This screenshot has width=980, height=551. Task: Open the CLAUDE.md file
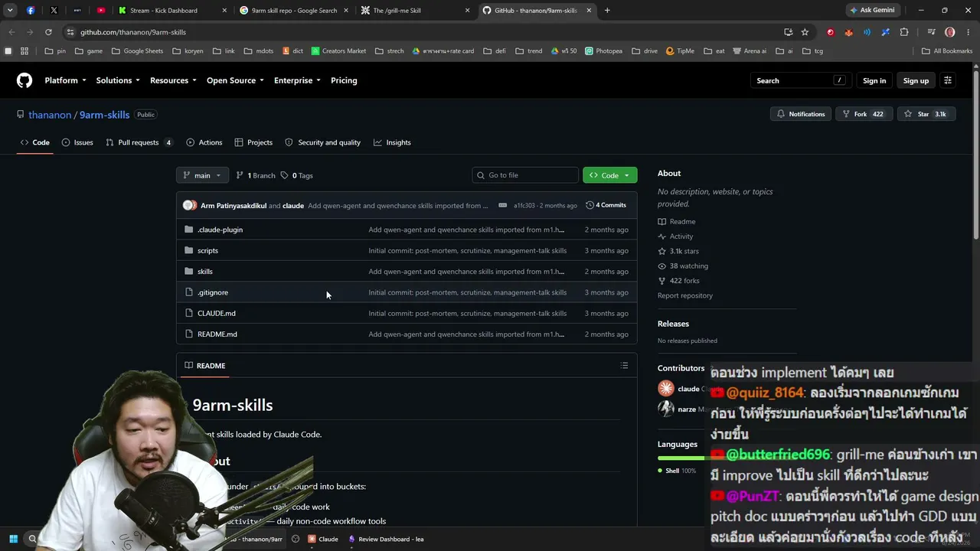coord(217,313)
